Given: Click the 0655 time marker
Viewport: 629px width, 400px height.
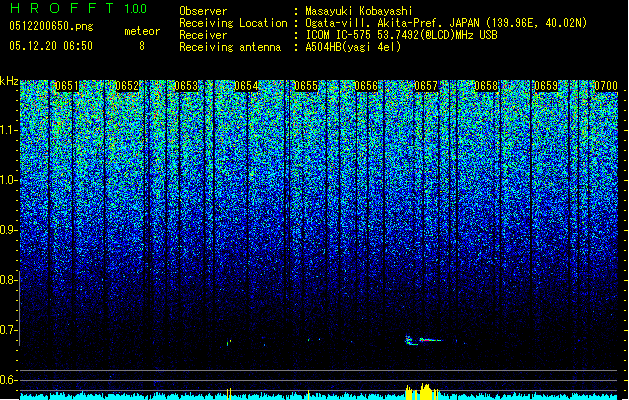Looking at the screenshot, I should (306, 86).
